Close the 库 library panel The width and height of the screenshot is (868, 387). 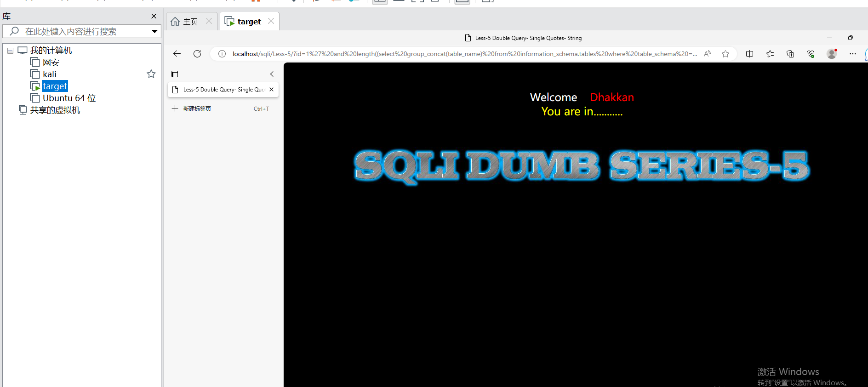click(x=154, y=16)
